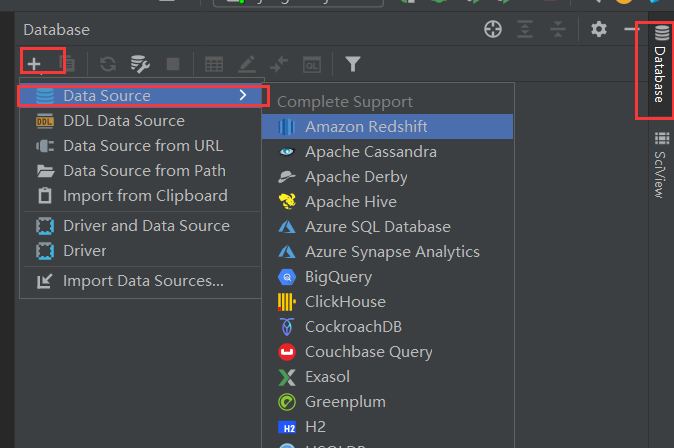Select Import from Clipboard
The image size is (674, 448).
click(141, 196)
